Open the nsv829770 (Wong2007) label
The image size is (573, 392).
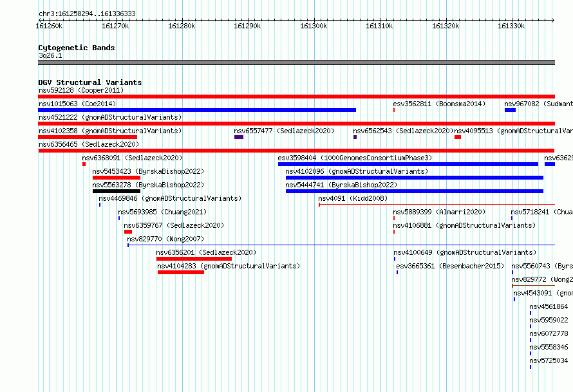point(165,239)
